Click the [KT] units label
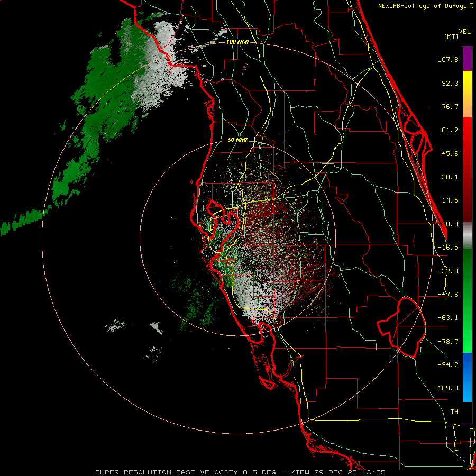Viewport: 476px width, 476px height. point(452,36)
